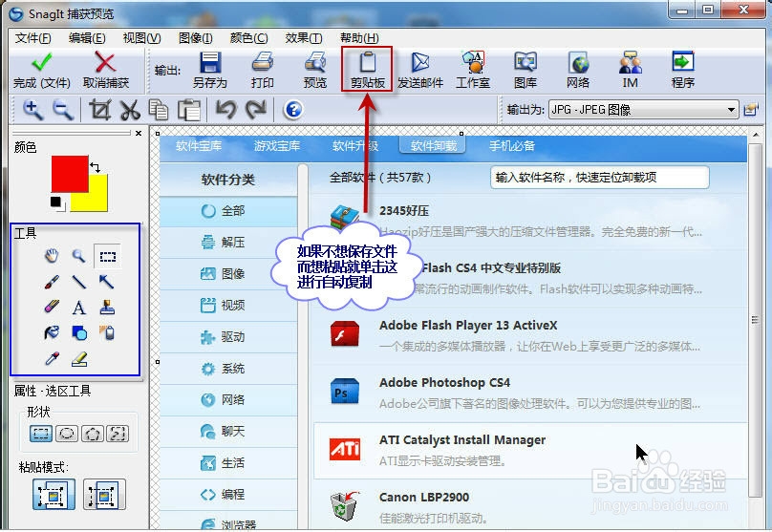Zoom in with the plus magnifier
The image size is (772, 532).
33,110
